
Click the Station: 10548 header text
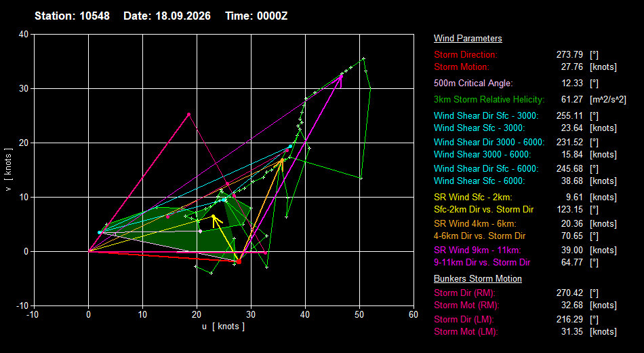coord(72,16)
